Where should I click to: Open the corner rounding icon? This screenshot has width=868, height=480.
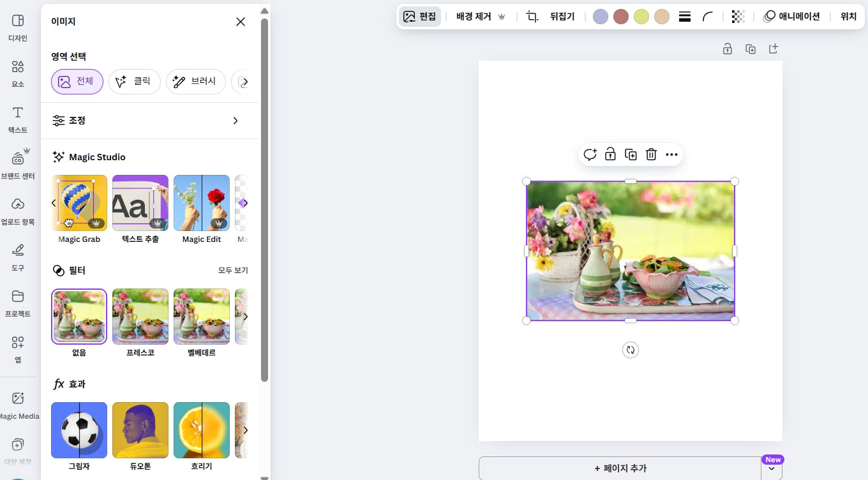708,17
